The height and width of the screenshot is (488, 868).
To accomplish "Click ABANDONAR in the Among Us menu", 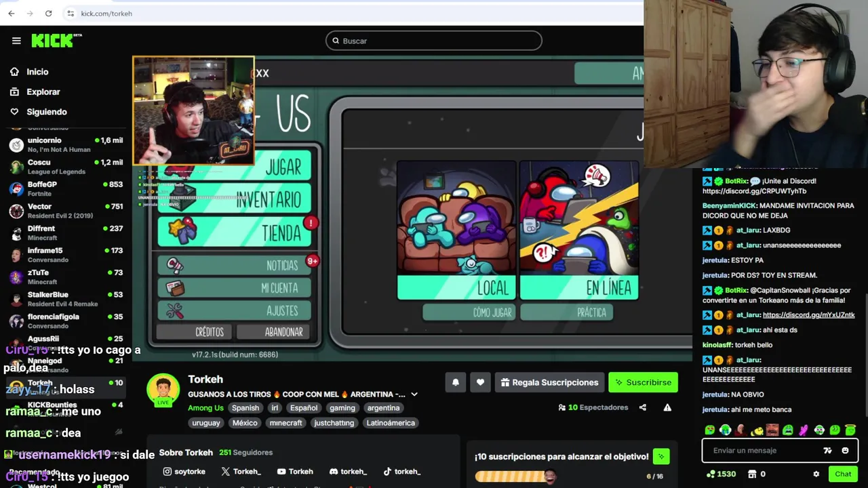I will pyautogui.click(x=275, y=332).
